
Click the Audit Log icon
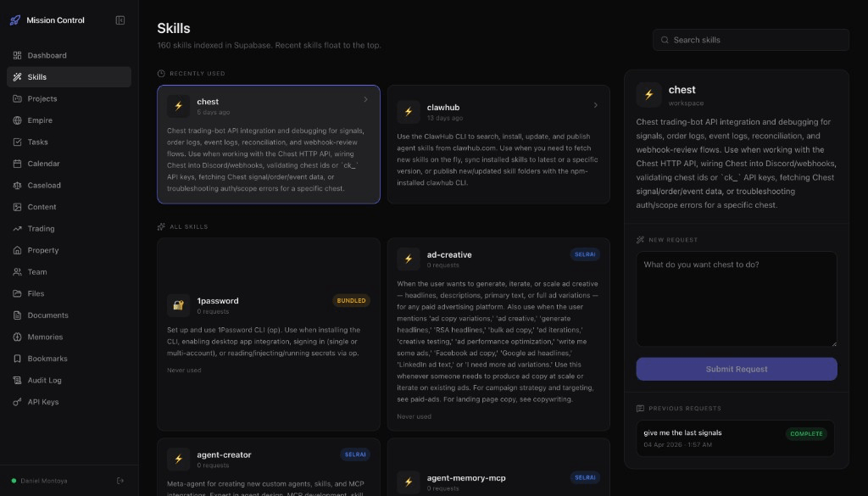tap(18, 380)
